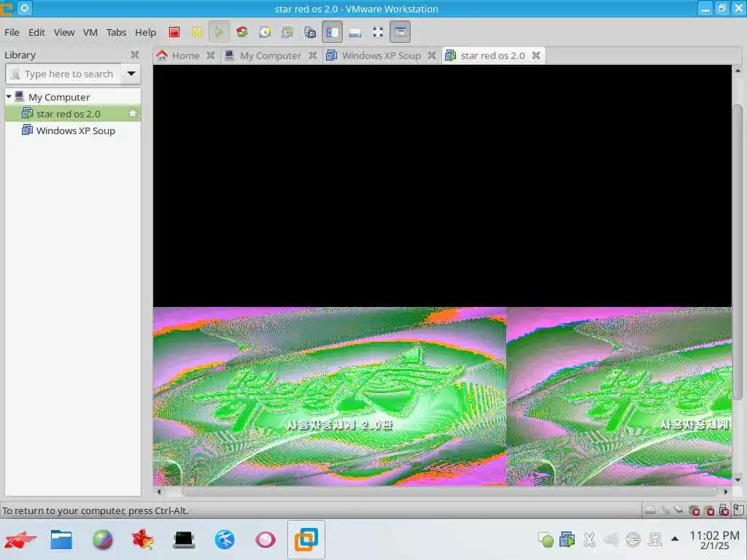
Task: Open the File menu
Action: [x=12, y=32]
